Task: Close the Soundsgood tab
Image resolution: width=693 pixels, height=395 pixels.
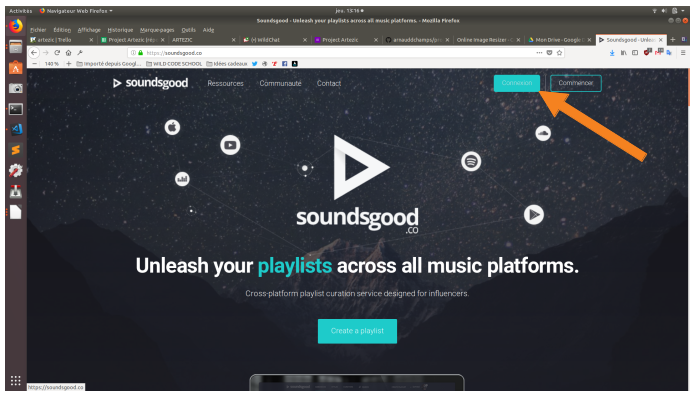Action: pyautogui.click(x=661, y=40)
